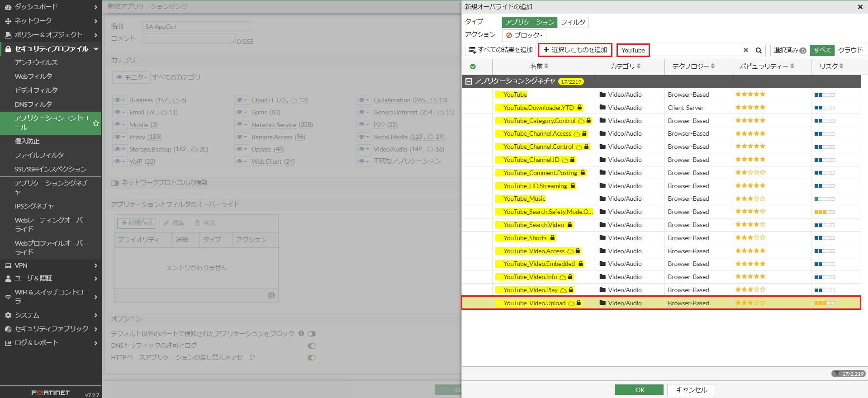Show すべて signatures
The height and width of the screenshot is (398, 868).
(822, 50)
